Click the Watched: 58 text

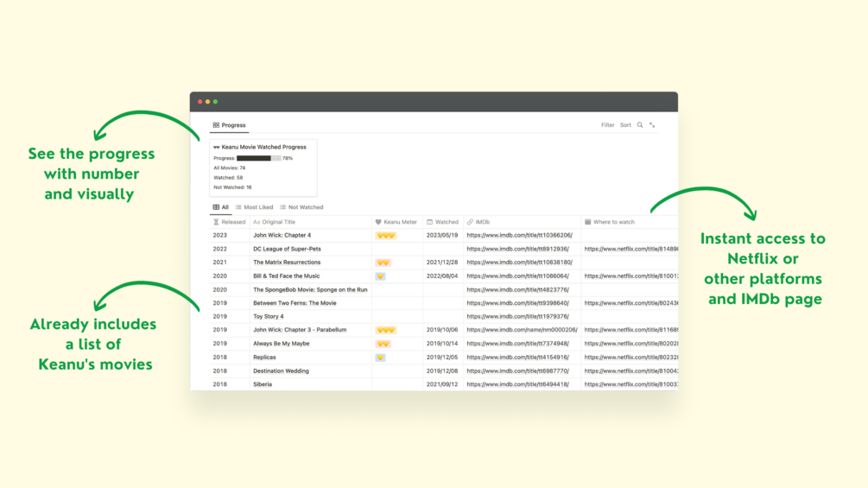[x=228, y=178]
